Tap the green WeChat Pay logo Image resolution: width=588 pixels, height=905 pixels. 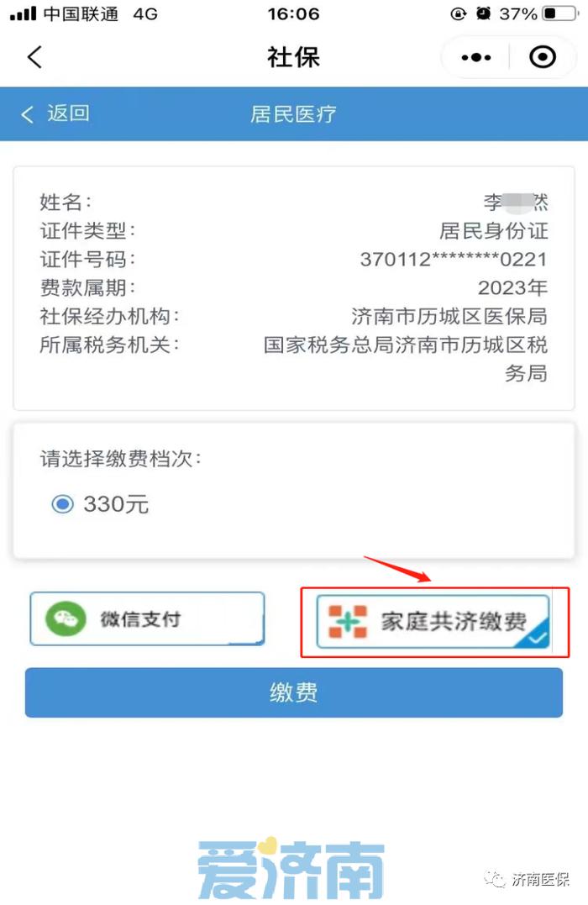66,618
